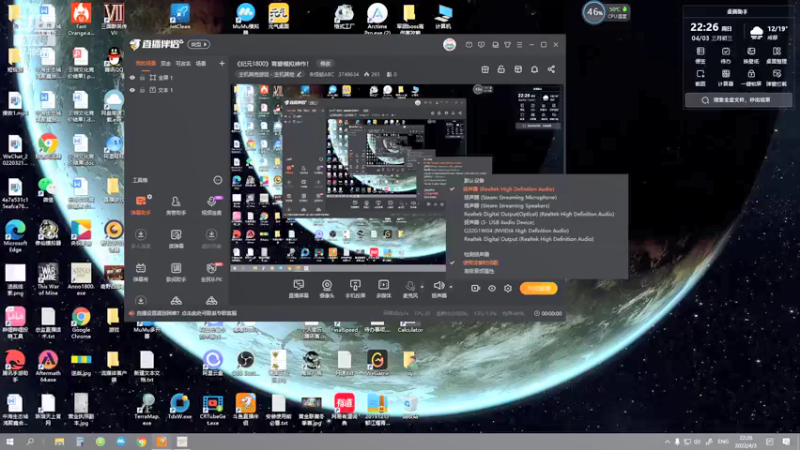The height and width of the screenshot is (450, 800).
Task: Open the 歌词助手 tool
Action: point(176,272)
